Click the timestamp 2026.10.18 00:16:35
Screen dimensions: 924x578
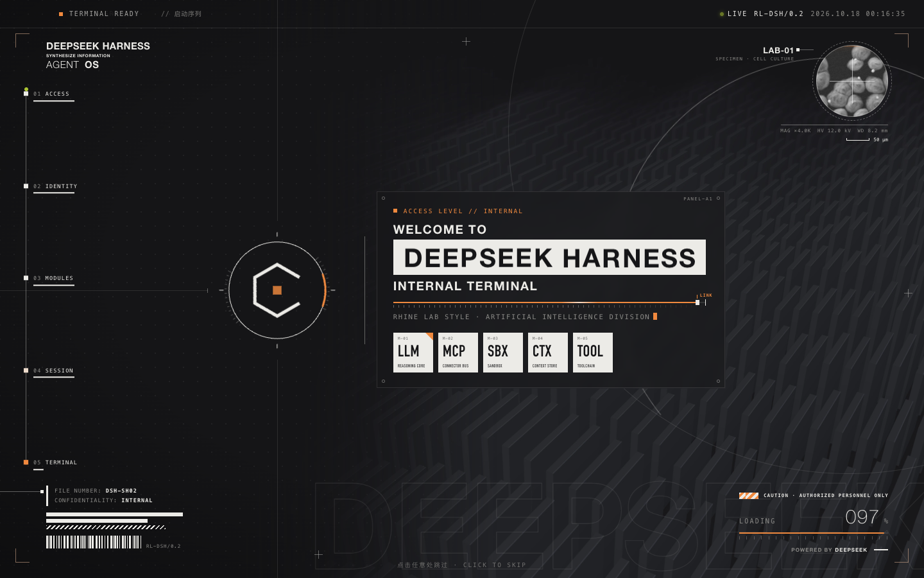click(x=858, y=13)
